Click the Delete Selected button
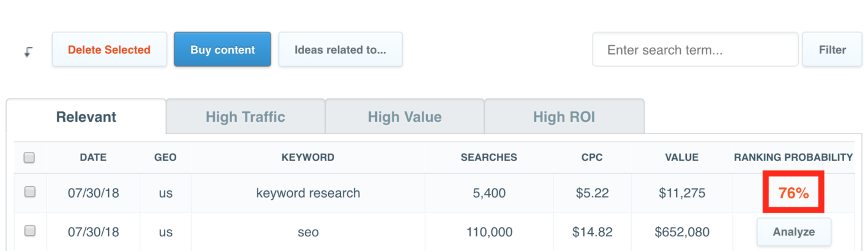 point(109,50)
